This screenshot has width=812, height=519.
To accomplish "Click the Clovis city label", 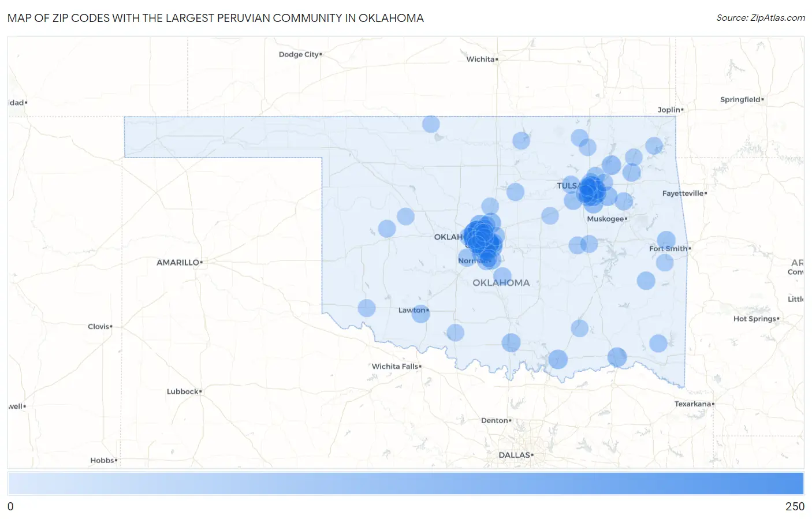I will click(99, 327).
